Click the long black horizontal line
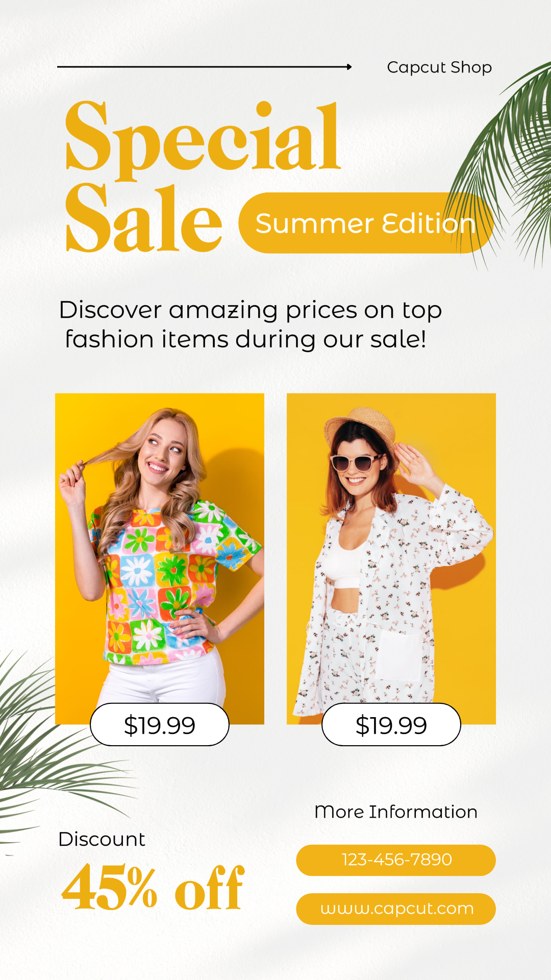 204,67
